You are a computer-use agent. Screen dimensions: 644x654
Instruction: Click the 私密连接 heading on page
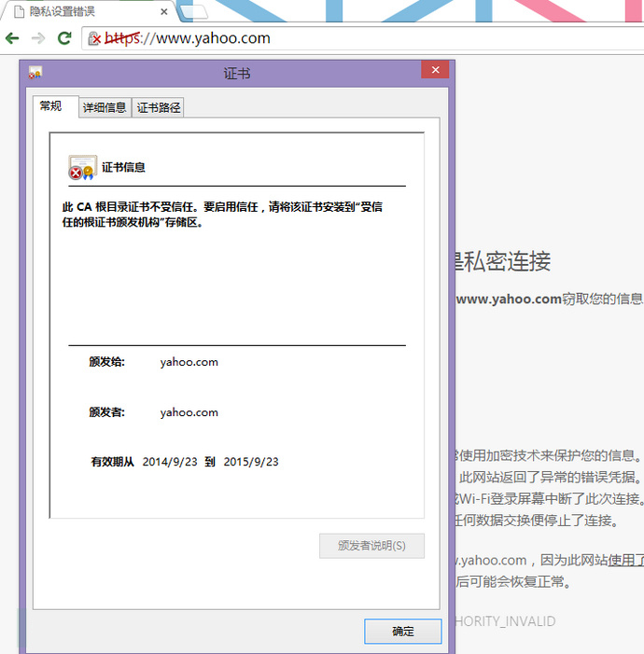point(507,261)
